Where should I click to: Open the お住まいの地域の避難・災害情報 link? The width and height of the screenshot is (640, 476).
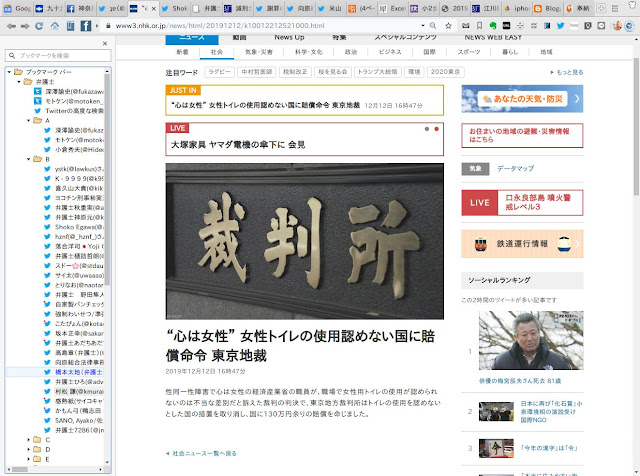[x=522, y=136]
